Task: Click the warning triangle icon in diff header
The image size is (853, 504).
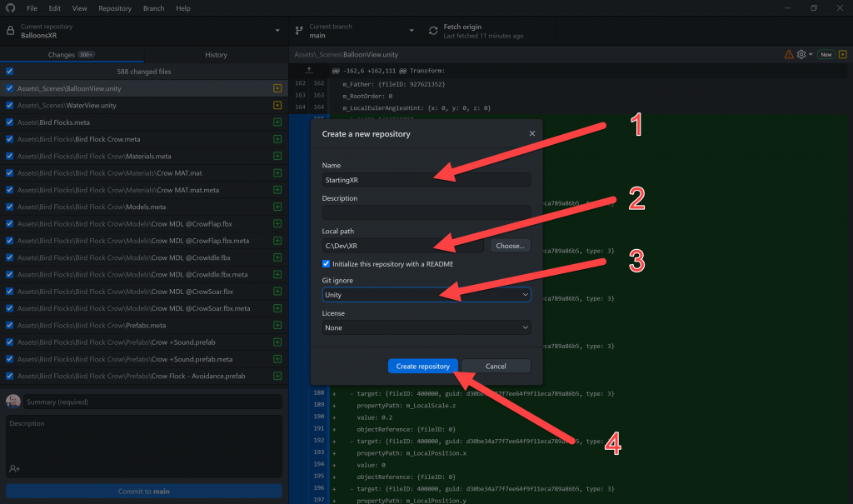Action: pos(788,54)
